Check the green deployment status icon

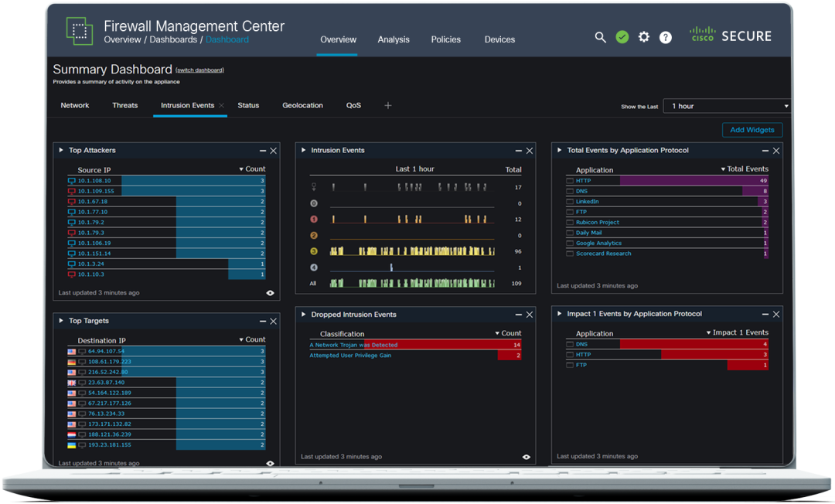622,37
